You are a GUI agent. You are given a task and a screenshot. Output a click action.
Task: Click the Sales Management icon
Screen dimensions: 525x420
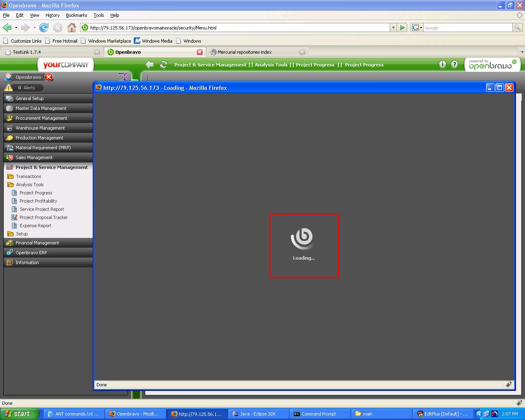tap(9, 157)
